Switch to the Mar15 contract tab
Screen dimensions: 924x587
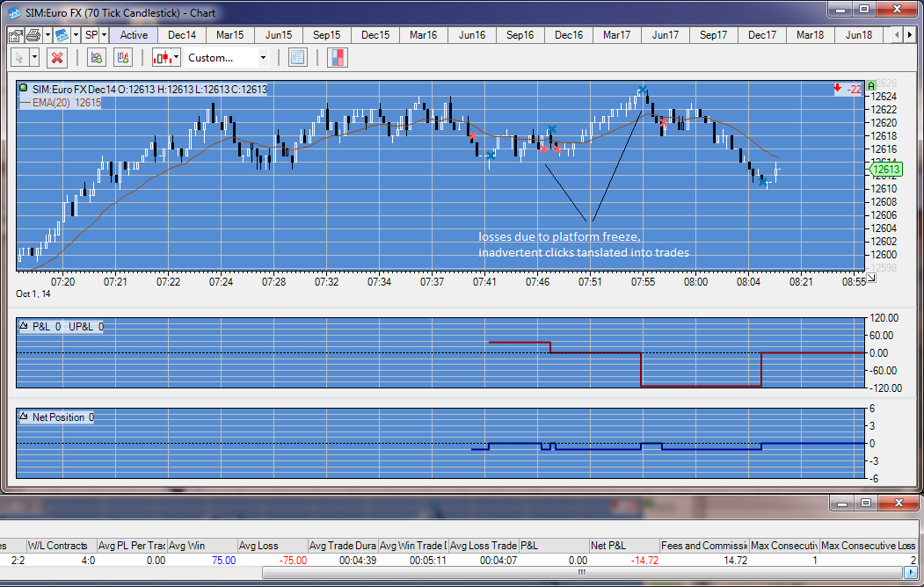(229, 35)
